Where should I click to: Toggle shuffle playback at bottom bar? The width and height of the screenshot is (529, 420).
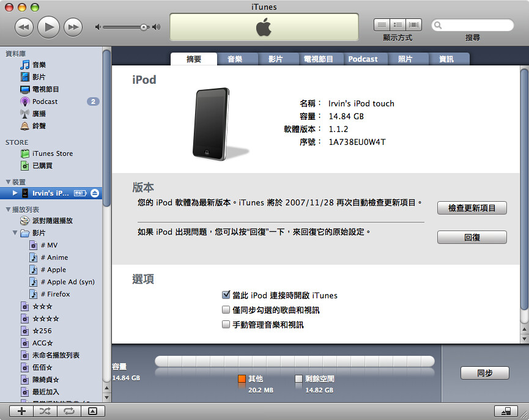[45, 411]
